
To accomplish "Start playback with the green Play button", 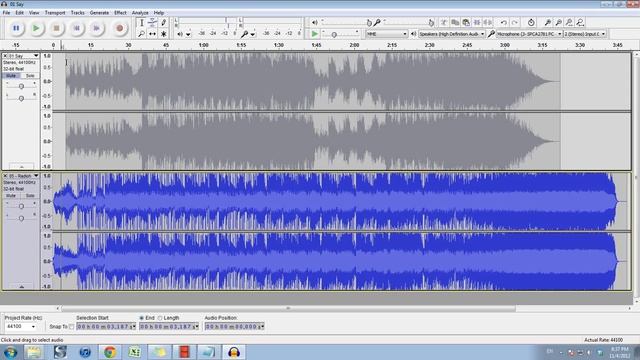I will [36, 28].
